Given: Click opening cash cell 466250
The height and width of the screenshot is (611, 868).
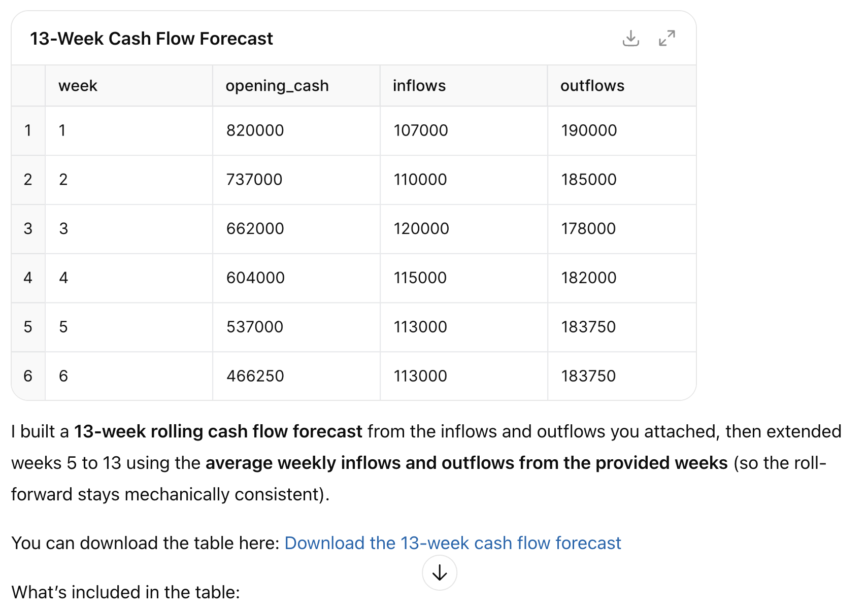Looking at the screenshot, I should pos(255,376).
